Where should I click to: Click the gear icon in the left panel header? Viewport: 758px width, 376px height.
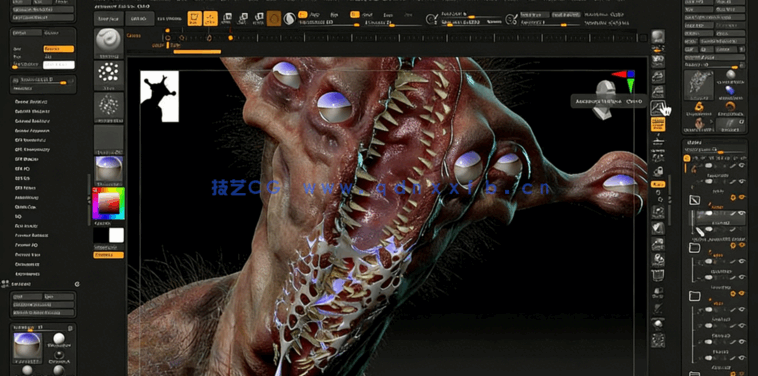tap(77, 284)
